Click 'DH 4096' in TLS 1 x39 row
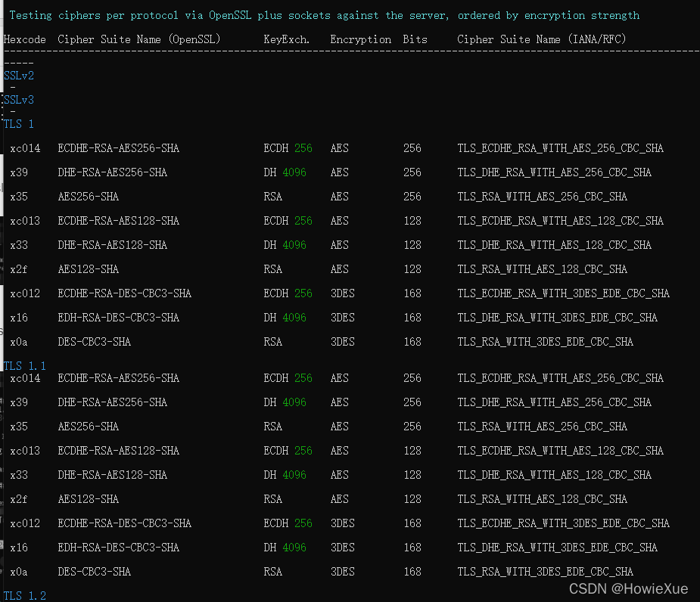Image resolution: width=700 pixels, height=602 pixels. 285,172
